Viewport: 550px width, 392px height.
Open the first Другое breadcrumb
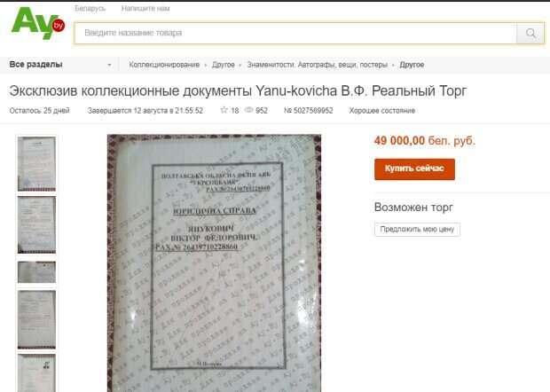click(223, 65)
